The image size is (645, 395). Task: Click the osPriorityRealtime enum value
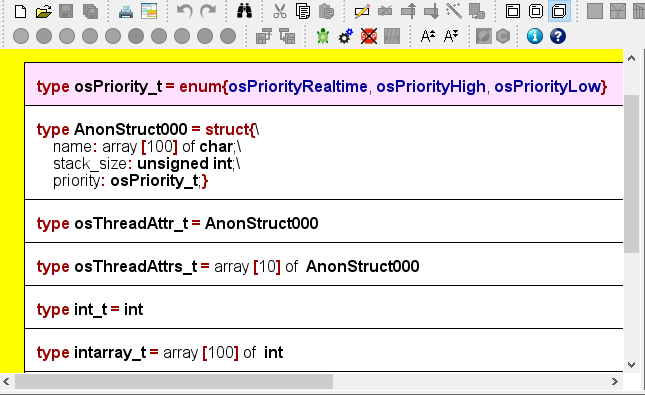(x=298, y=87)
